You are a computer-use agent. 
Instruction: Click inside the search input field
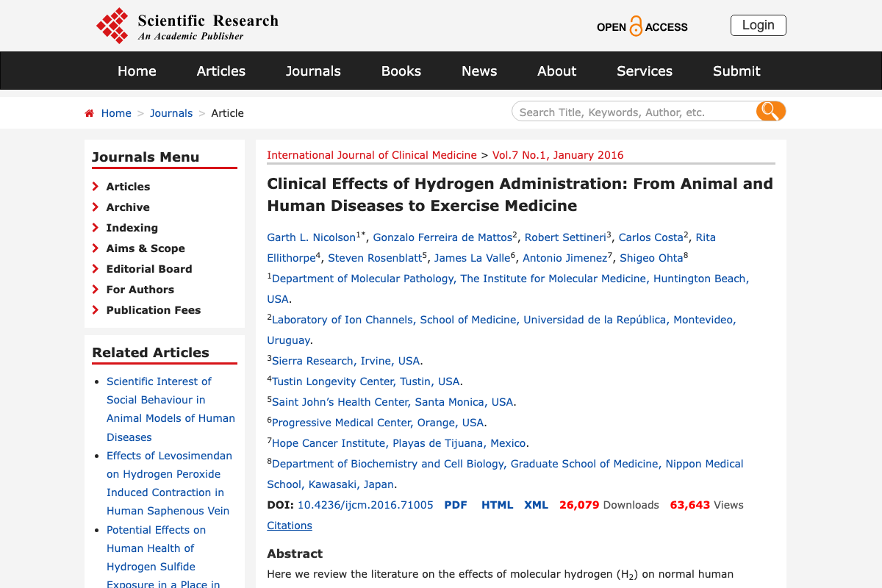click(x=632, y=111)
